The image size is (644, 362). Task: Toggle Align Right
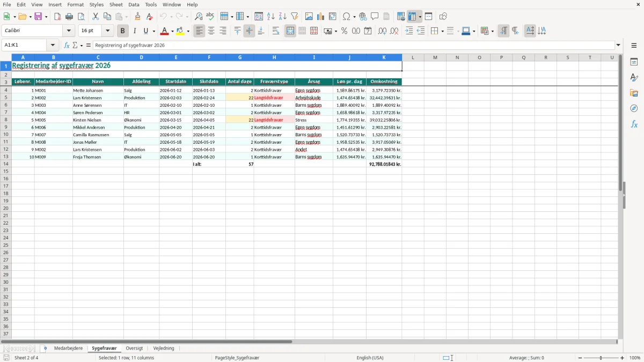pos(223,31)
